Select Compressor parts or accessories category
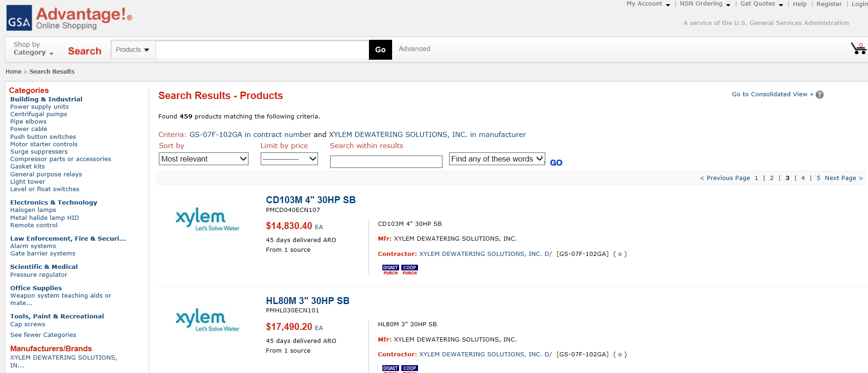This screenshot has height=373, width=868. pos(61,159)
